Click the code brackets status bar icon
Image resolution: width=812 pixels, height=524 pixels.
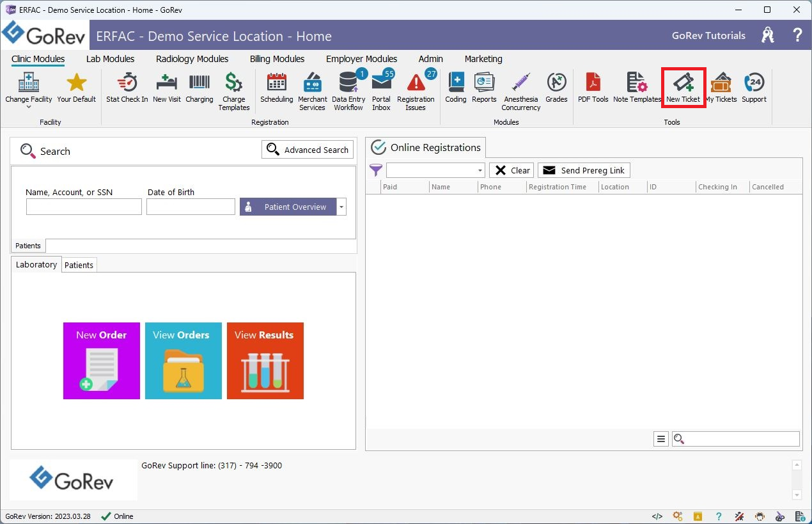pyautogui.click(x=657, y=516)
